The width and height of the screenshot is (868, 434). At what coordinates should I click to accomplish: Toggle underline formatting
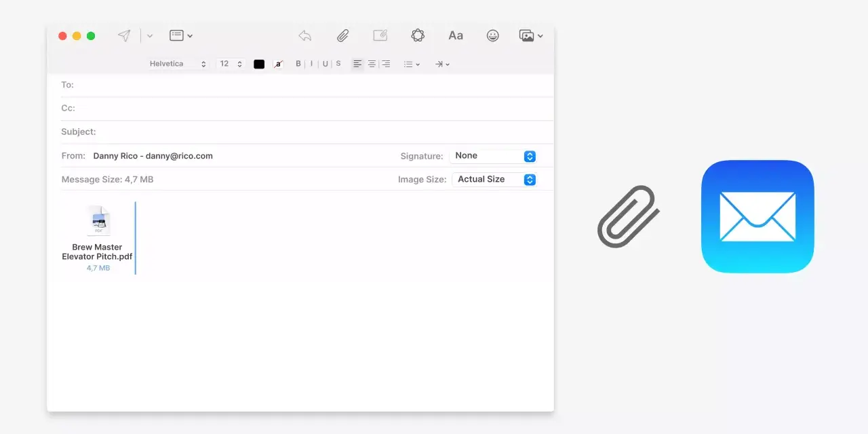point(325,64)
